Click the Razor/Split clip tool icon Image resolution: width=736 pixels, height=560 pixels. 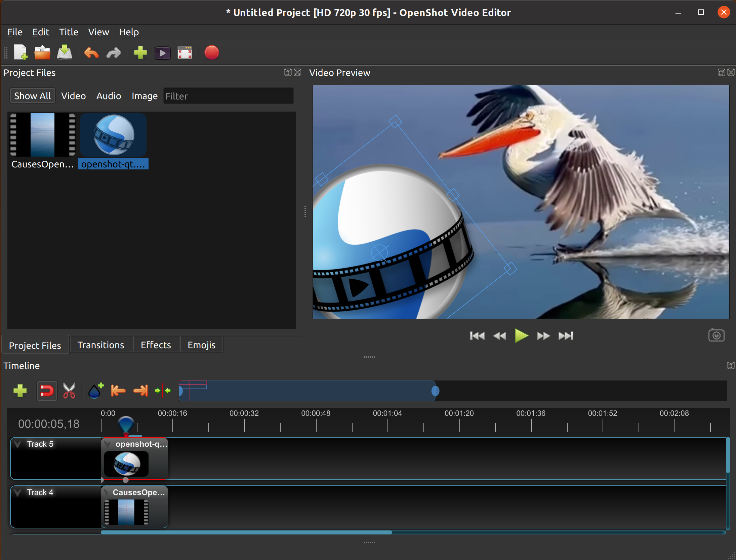pyautogui.click(x=69, y=391)
